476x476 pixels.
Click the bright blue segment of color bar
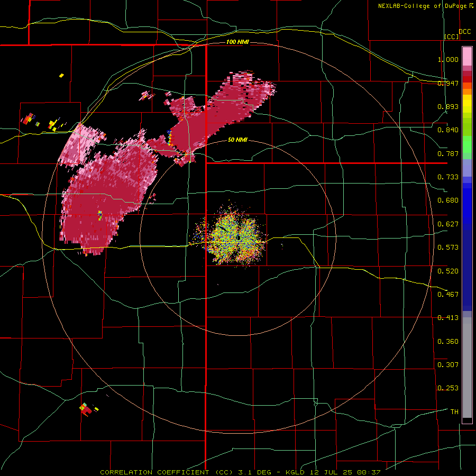point(467,204)
